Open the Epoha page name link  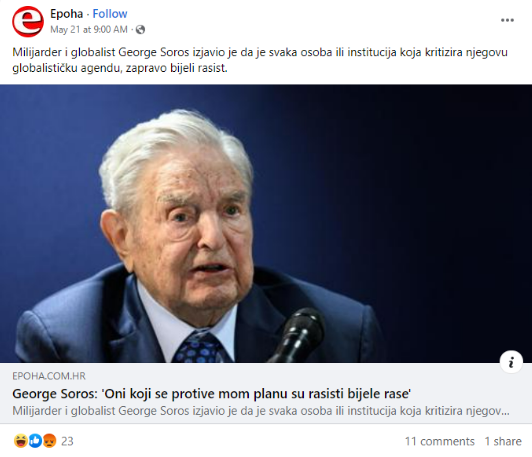(x=66, y=14)
